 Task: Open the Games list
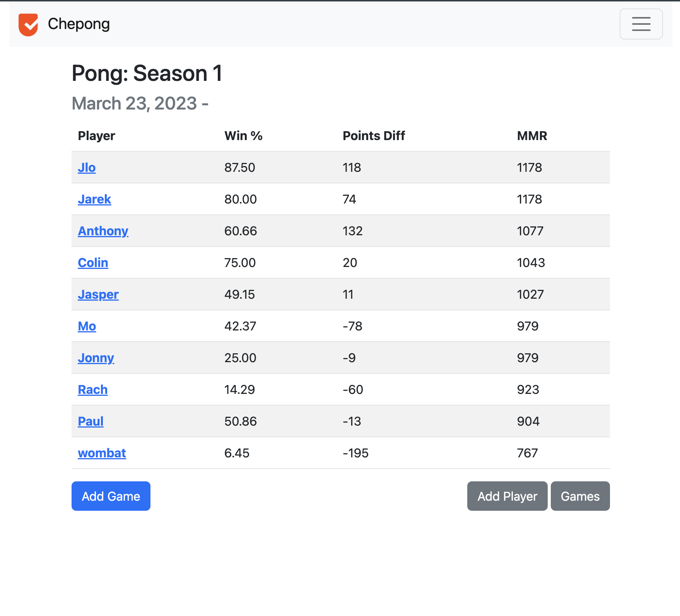(580, 496)
